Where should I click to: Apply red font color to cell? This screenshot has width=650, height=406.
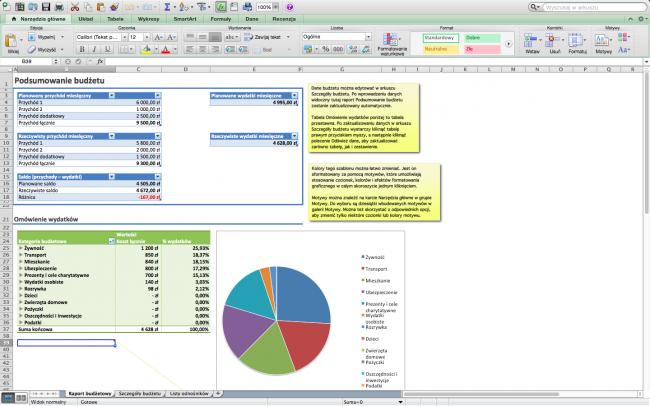[165, 49]
